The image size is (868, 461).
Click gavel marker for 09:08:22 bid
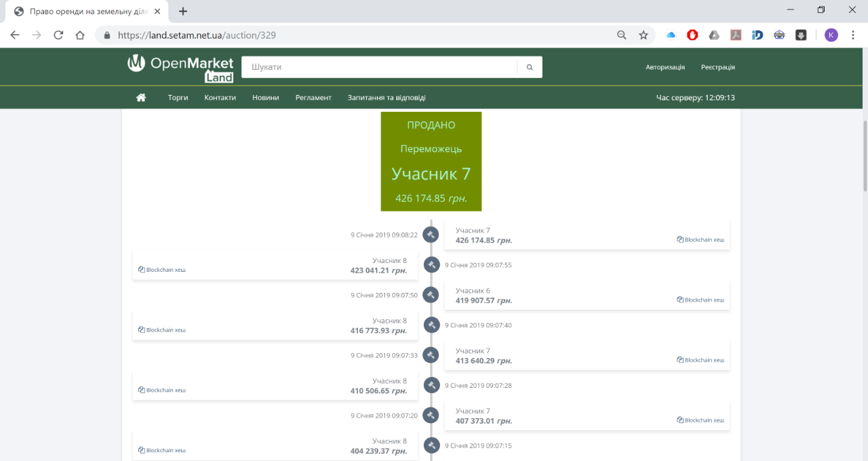click(431, 235)
